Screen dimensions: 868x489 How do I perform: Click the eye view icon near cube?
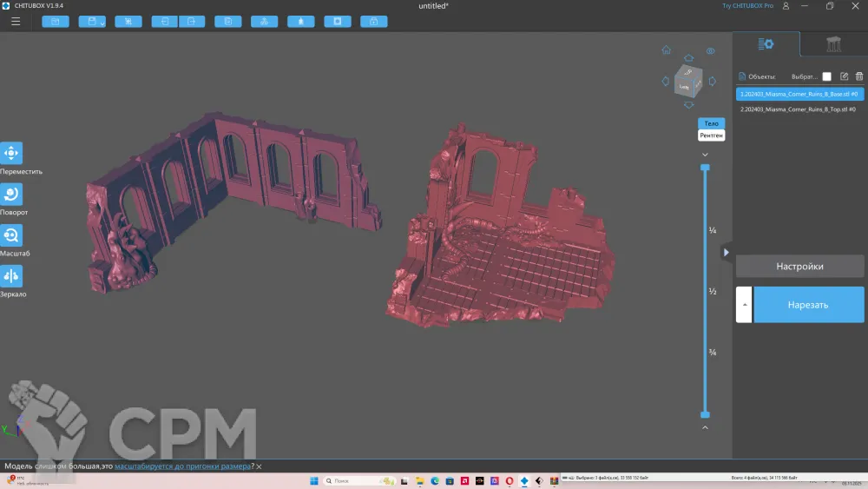pyautogui.click(x=710, y=51)
